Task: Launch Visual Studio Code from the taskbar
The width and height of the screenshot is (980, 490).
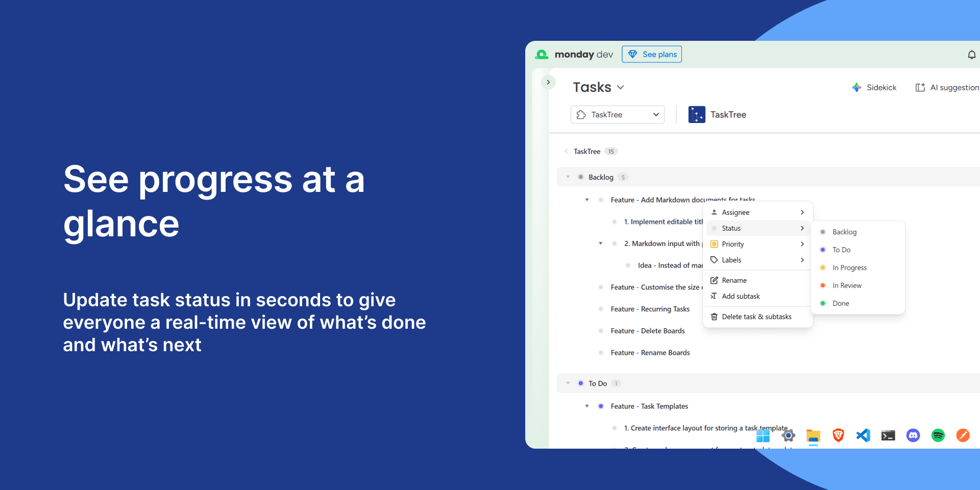Action: (x=863, y=435)
